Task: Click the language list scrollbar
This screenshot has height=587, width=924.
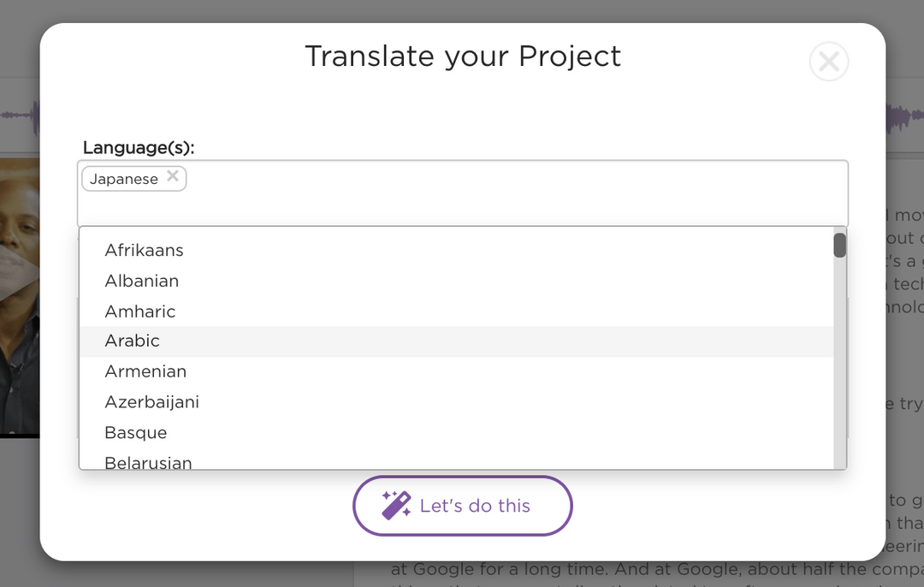Action: coord(839,246)
